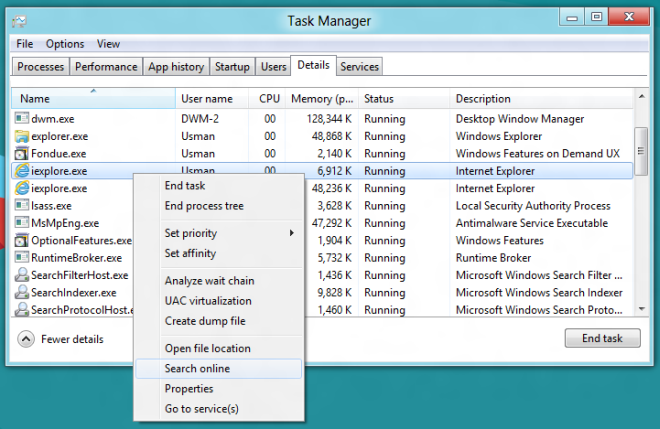This screenshot has height=429, width=660.
Task: Sort by Description column header
Action: coord(541,99)
